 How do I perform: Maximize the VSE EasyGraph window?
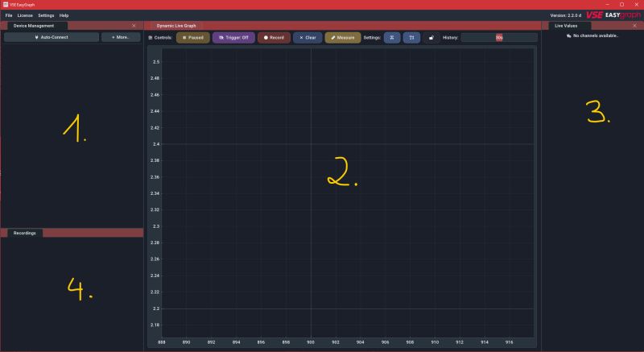coord(621,5)
